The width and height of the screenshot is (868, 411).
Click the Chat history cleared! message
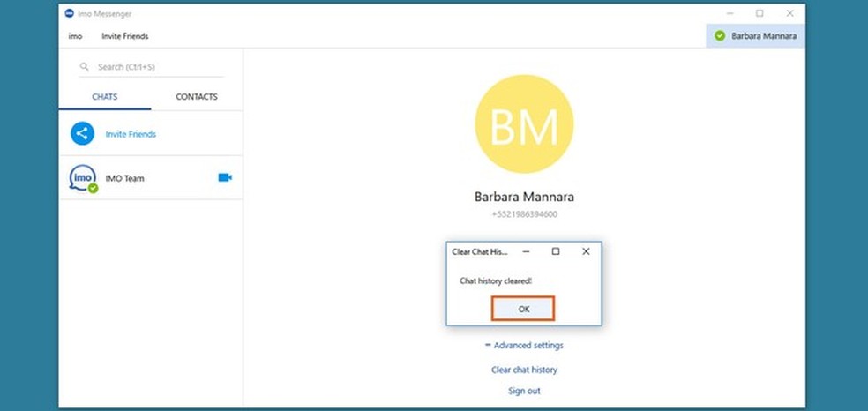tap(496, 281)
